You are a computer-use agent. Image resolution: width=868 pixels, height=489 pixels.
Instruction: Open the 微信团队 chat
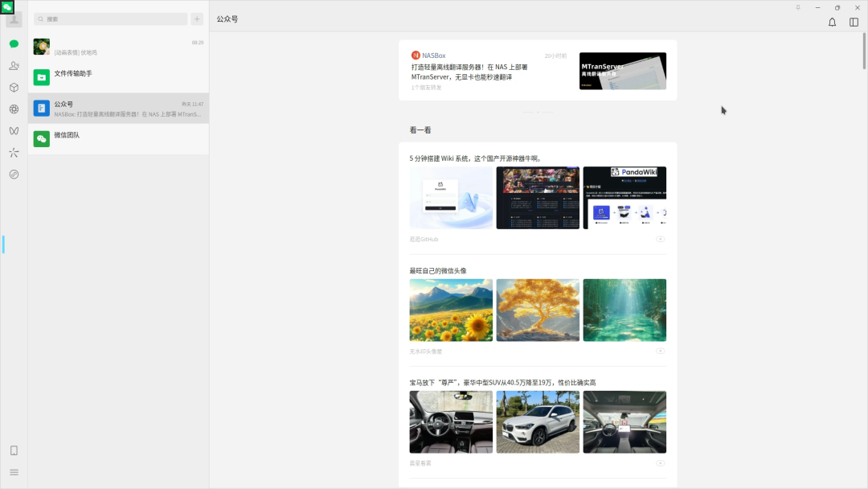pos(118,139)
